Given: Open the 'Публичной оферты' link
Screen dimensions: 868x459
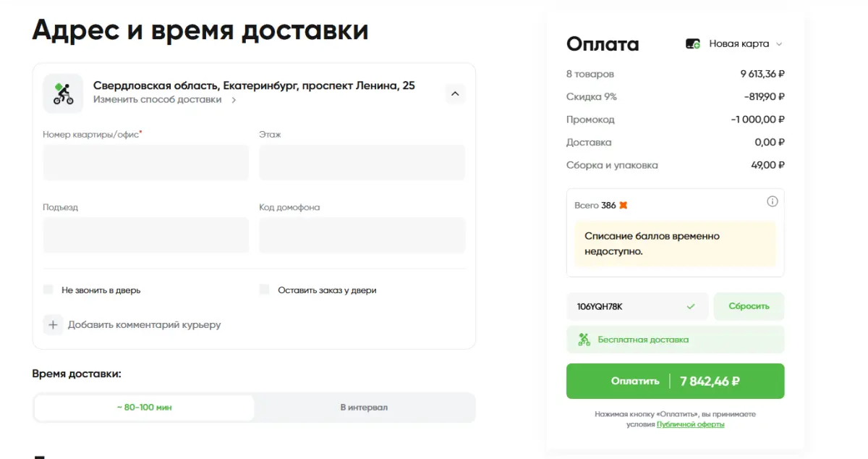Looking at the screenshot, I should [690, 424].
